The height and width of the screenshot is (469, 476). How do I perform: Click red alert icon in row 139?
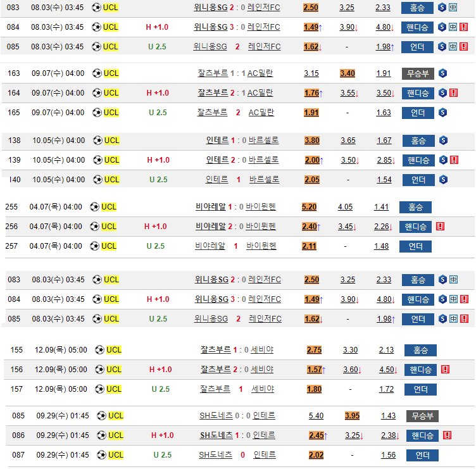click(454, 160)
